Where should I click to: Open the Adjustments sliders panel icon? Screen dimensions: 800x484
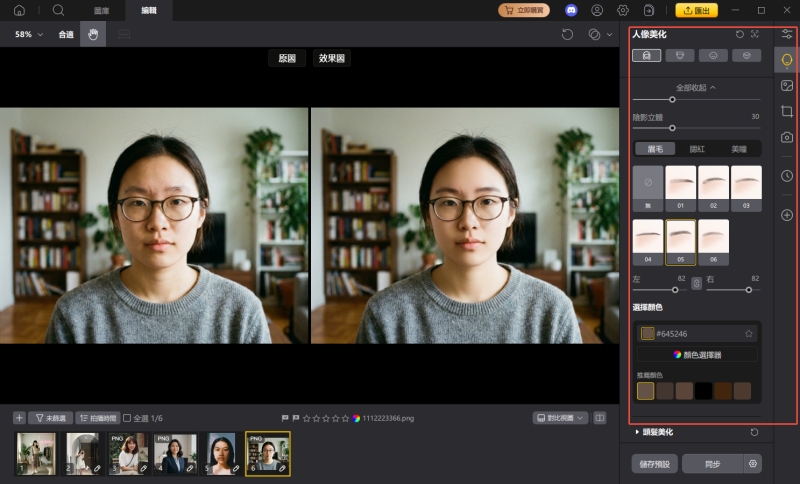[787, 34]
